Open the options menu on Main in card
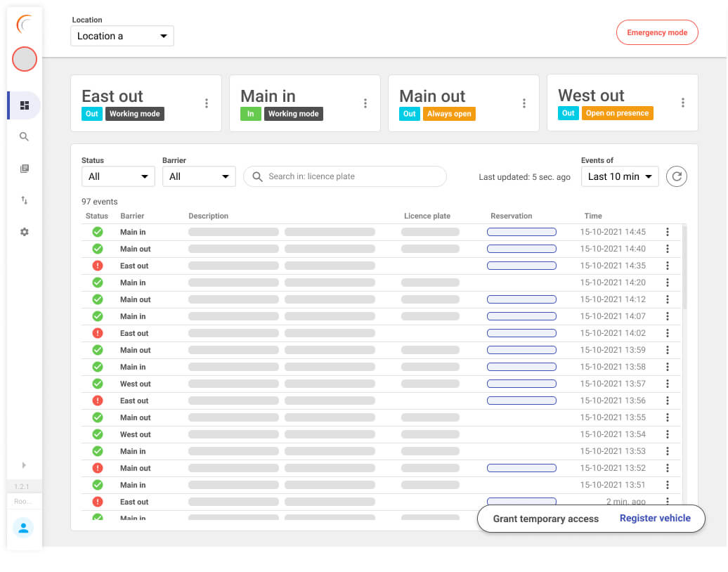Screen dimensions: 728x572 (365, 103)
